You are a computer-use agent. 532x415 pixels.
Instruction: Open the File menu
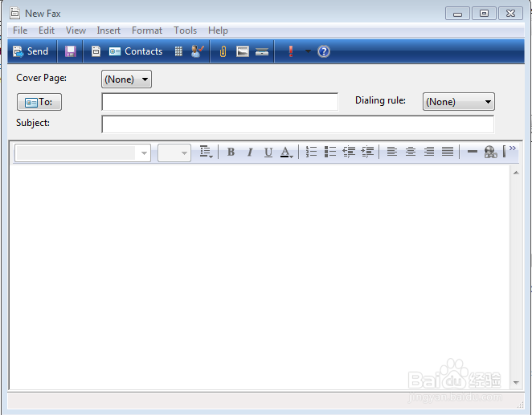(20, 31)
